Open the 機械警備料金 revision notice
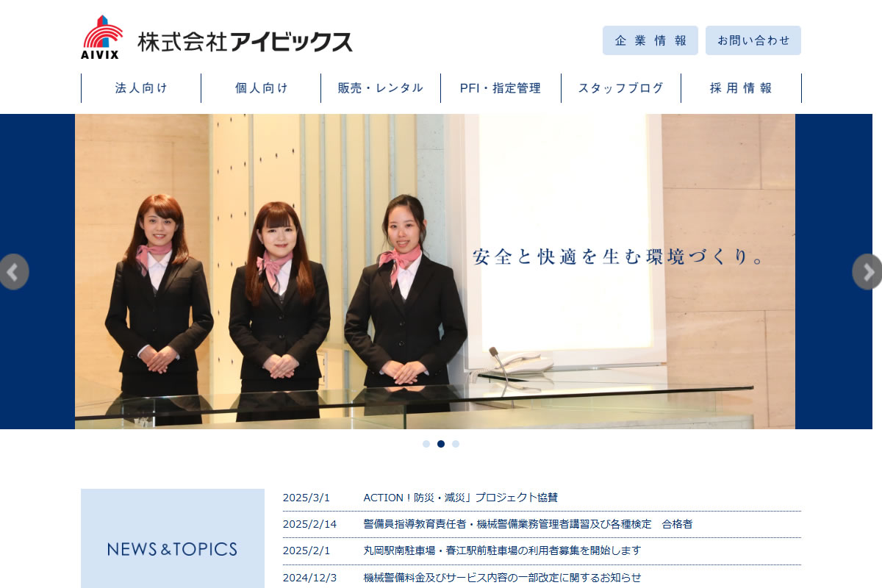Viewport: 882px width, 588px height. 501,578
